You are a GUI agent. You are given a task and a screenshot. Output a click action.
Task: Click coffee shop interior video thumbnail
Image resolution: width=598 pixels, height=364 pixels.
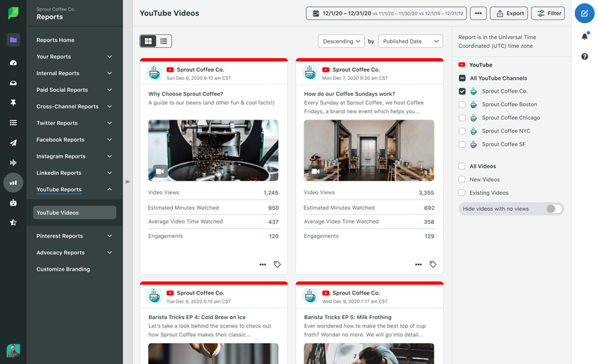pos(369,150)
